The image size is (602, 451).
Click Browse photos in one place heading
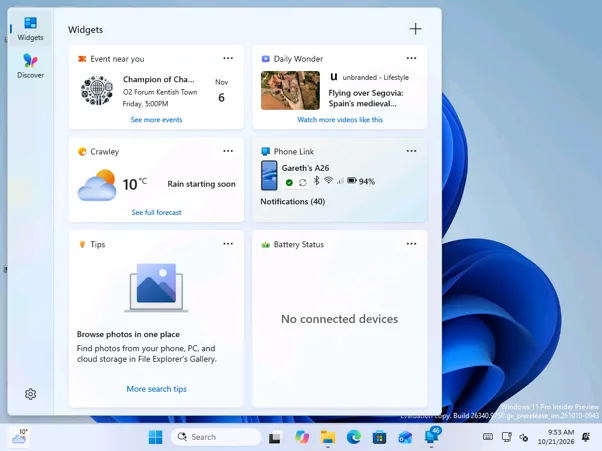[128, 334]
